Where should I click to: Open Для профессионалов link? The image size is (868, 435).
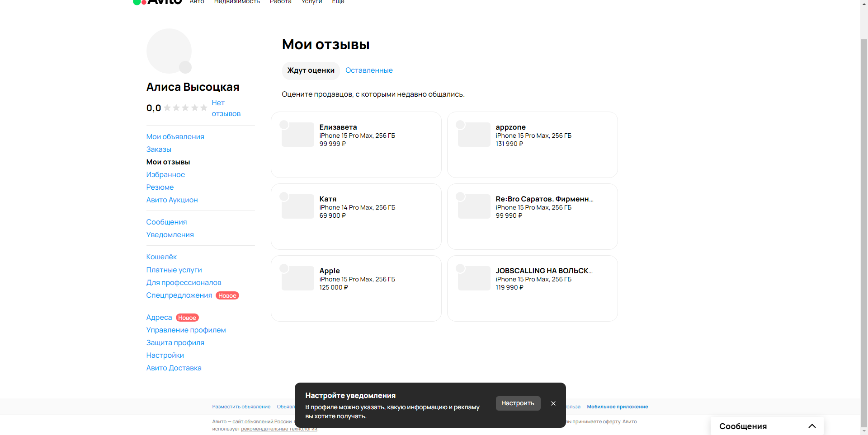click(184, 282)
